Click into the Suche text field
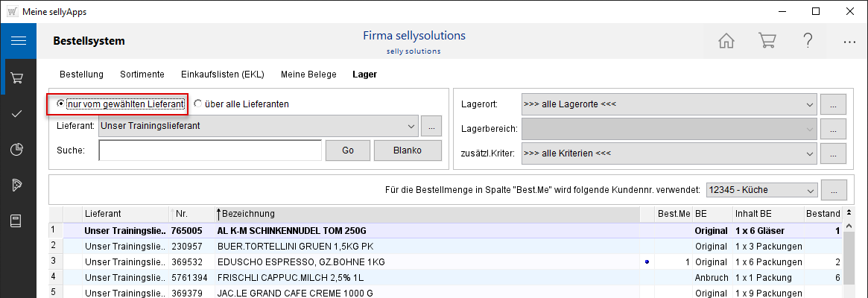This screenshot has width=868, height=298. click(x=209, y=150)
